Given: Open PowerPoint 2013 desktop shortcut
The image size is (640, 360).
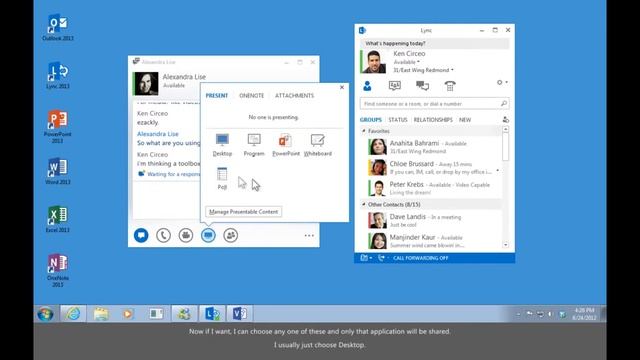Looking at the screenshot, I should point(58,127).
